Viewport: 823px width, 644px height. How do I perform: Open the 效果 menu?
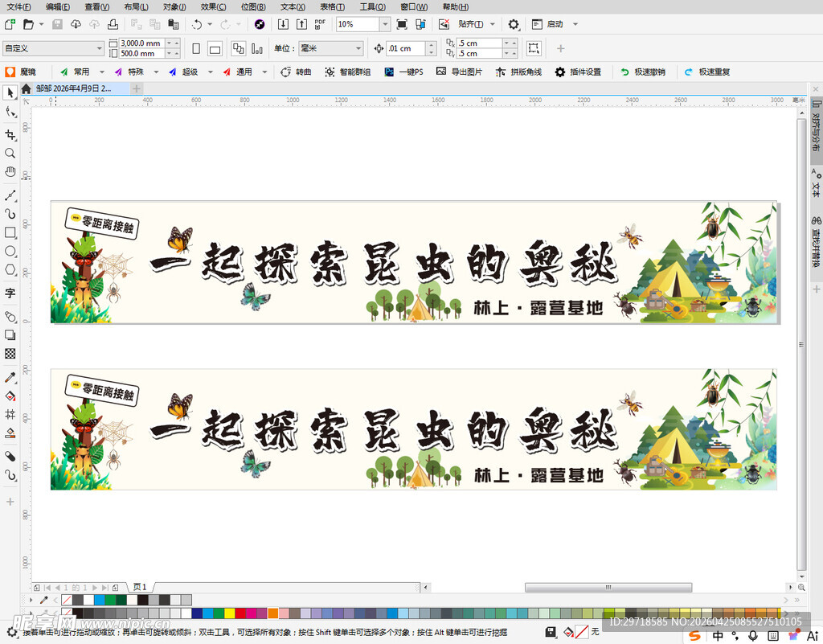tap(213, 6)
